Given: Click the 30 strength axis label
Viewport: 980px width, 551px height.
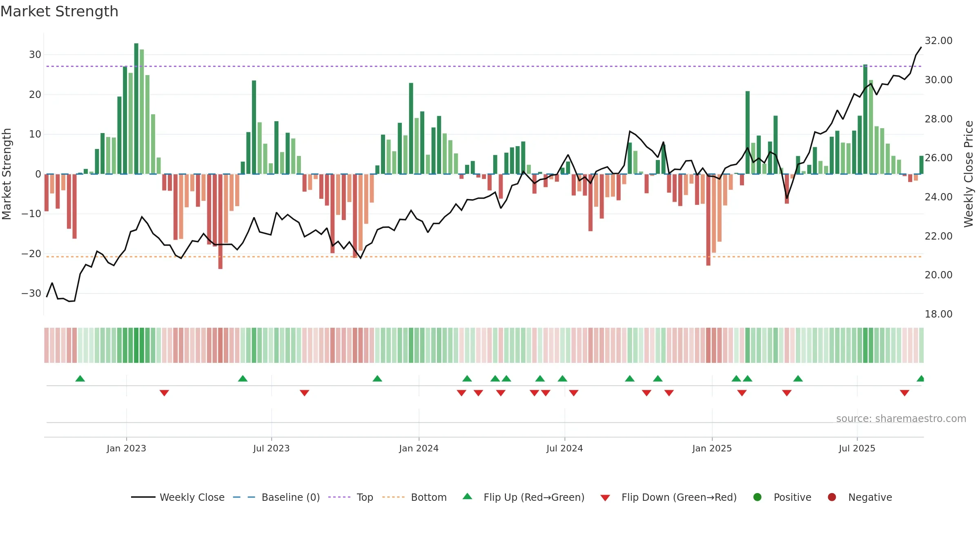Looking at the screenshot, I should 35,54.
